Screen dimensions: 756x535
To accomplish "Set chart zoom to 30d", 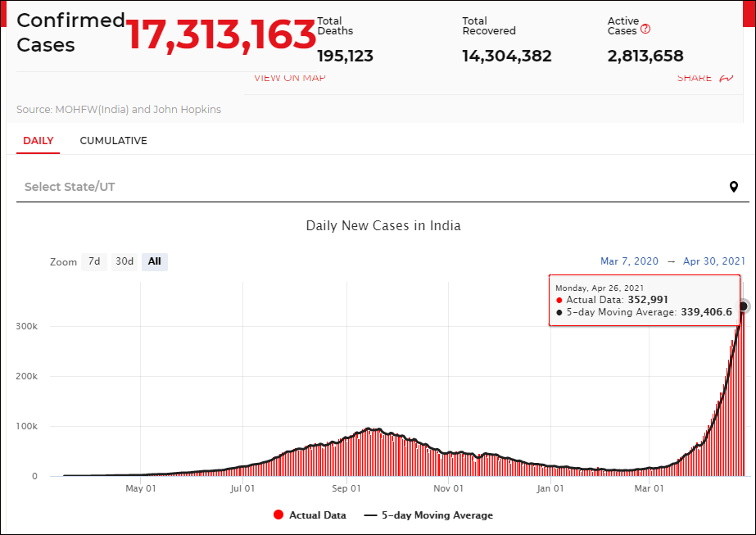I will tap(124, 261).
